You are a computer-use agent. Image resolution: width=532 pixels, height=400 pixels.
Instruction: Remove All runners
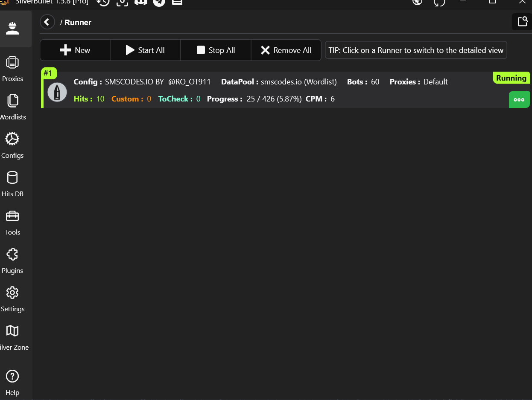pos(286,50)
